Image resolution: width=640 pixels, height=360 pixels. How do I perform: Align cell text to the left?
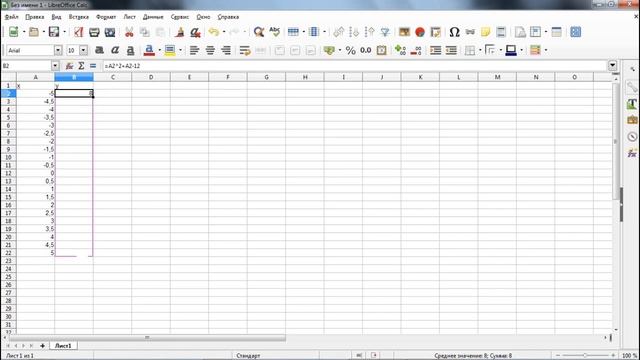[194, 50]
